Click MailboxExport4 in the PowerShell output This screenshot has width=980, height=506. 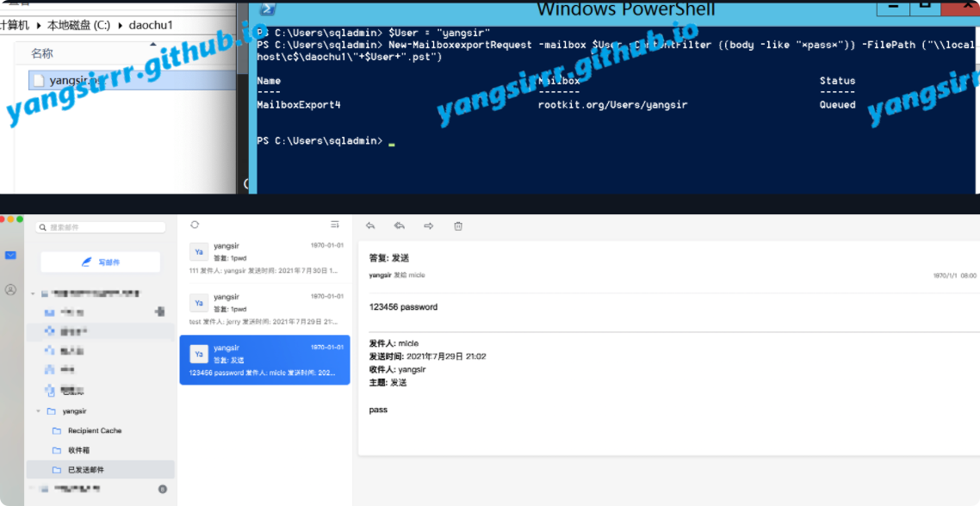(299, 105)
